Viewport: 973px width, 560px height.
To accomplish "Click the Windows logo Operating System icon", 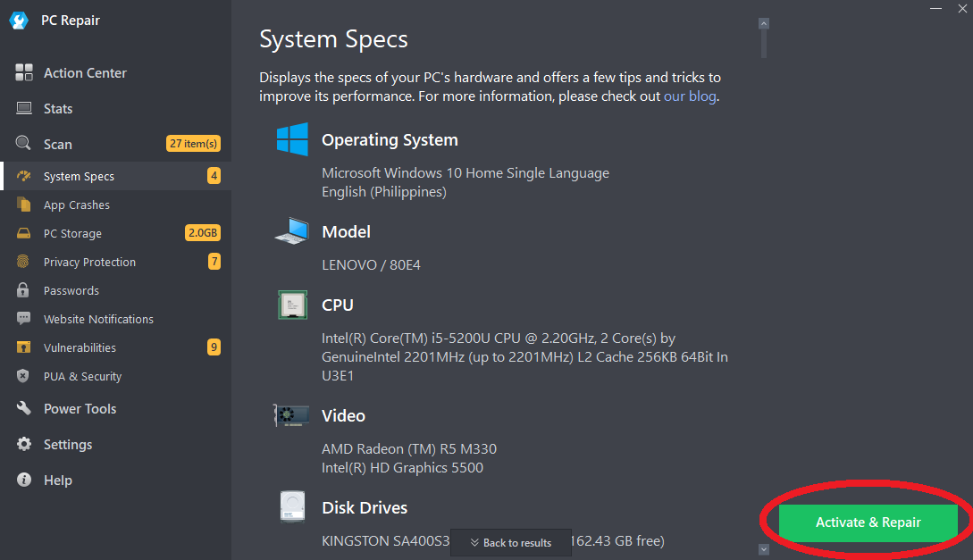I will pyautogui.click(x=292, y=139).
